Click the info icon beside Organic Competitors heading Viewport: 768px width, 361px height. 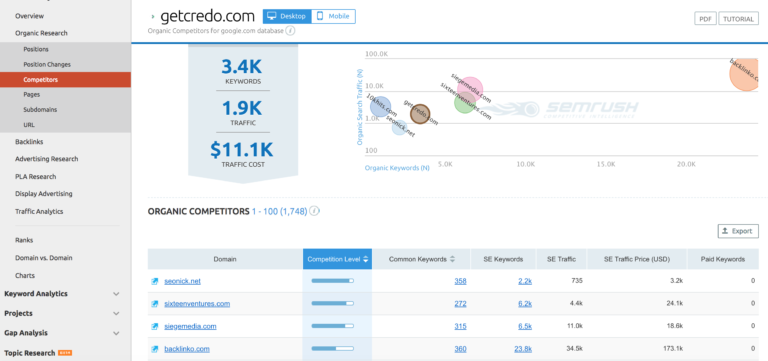[x=315, y=211]
